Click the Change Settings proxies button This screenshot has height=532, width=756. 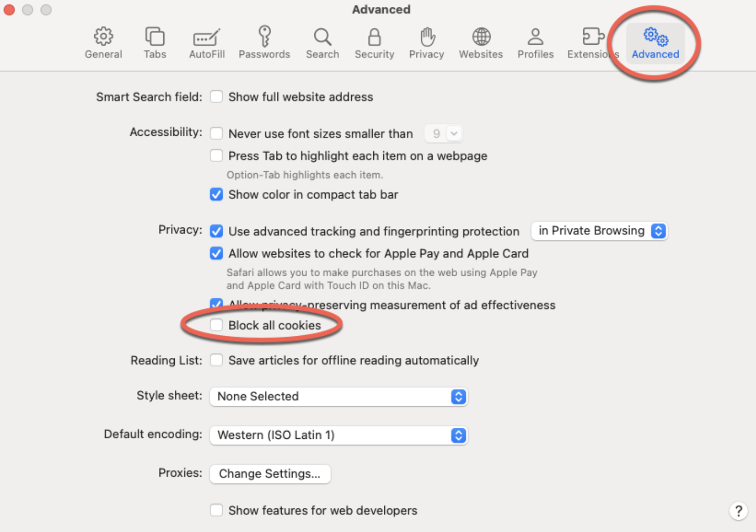point(270,474)
